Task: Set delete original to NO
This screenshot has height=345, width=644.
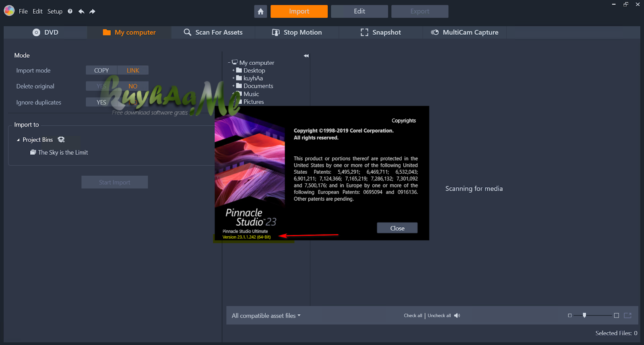Action: 133,86
